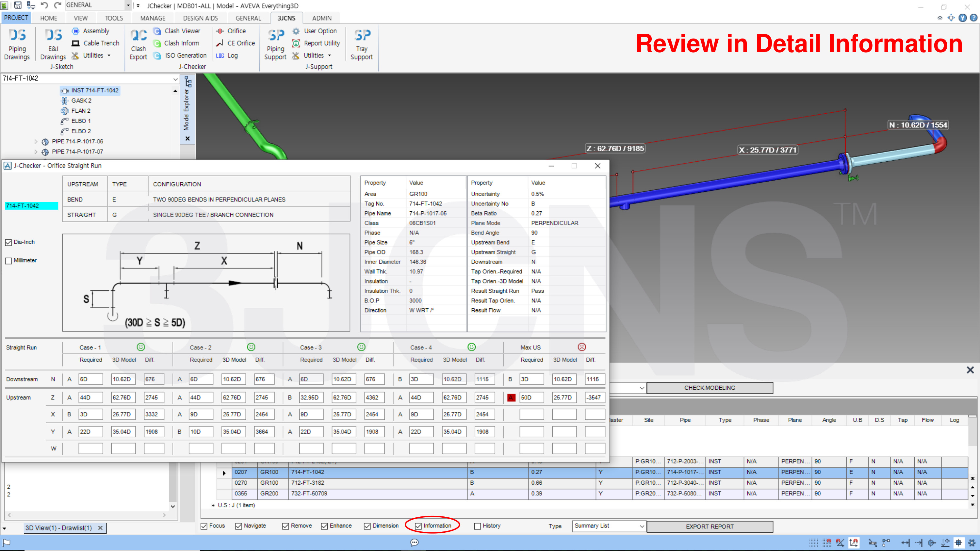
Task: Enable the Dia-Inch checkbox
Action: point(8,242)
